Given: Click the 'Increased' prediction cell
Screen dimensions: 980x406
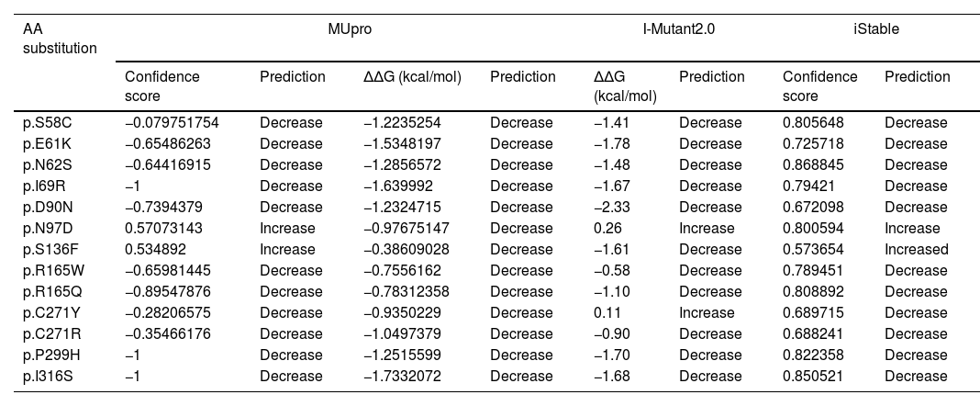Looking at the screenshot, I should point(917,249).
